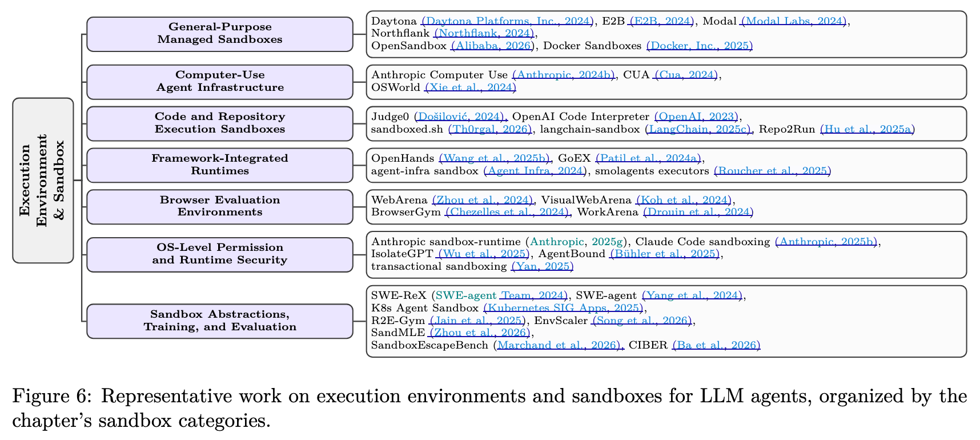
Task: Select the SandboxEscapeBench text
Action: click(x=429, y=345)
